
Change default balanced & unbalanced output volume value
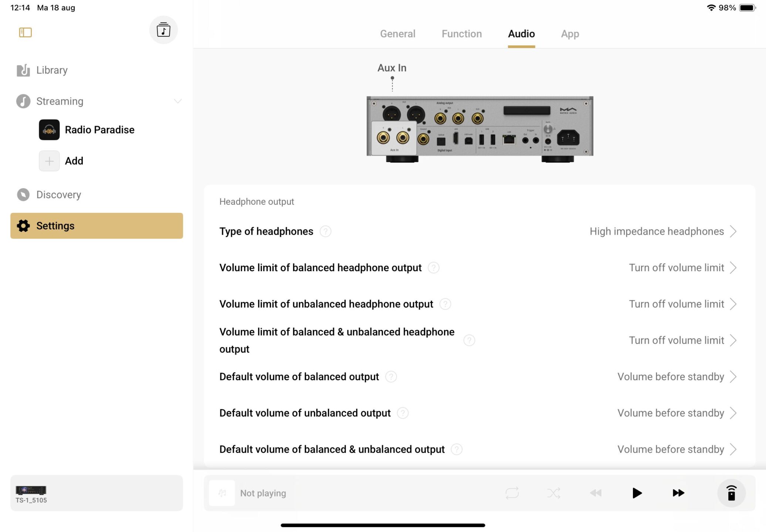pos(677,449)
